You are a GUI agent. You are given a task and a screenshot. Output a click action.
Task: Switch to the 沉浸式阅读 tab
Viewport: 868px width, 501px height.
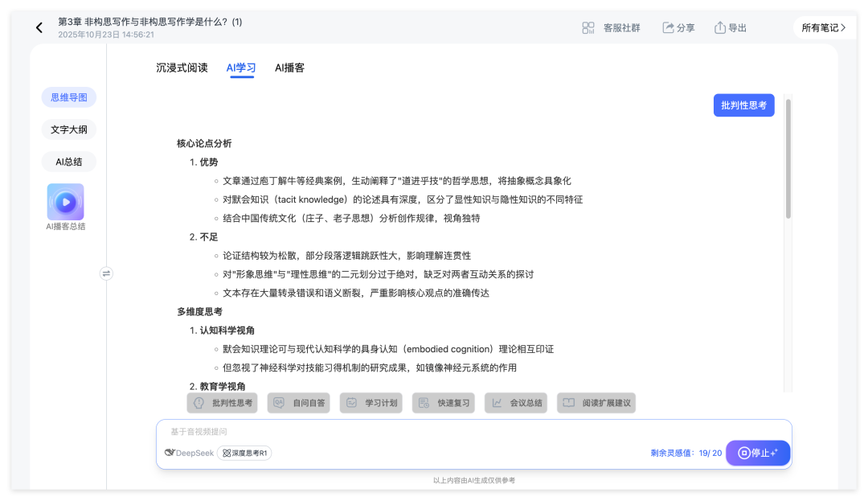click(182, 68)
